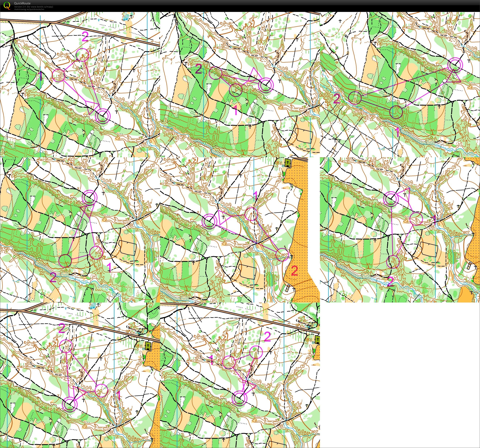Image resolution: width=480 pixels, height=448 pixels.
Task: Click church symbol in middle-center map
Action: (287, 163)
